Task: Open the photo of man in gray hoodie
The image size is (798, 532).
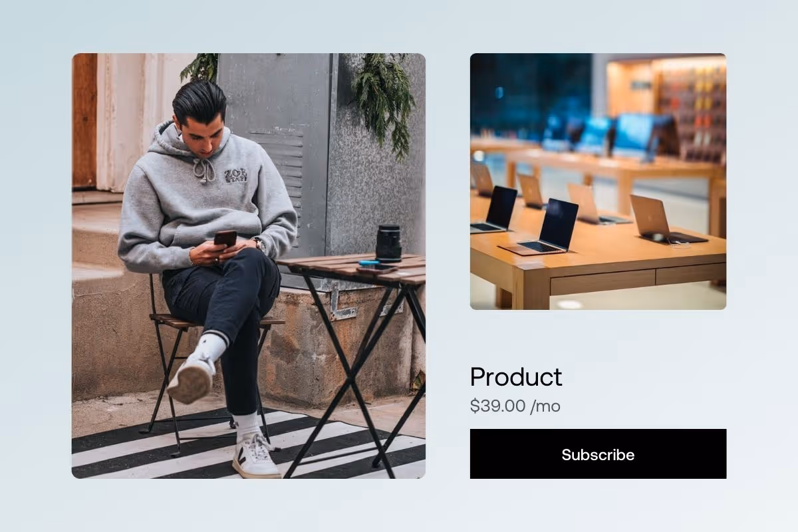Action: point(249,266)
